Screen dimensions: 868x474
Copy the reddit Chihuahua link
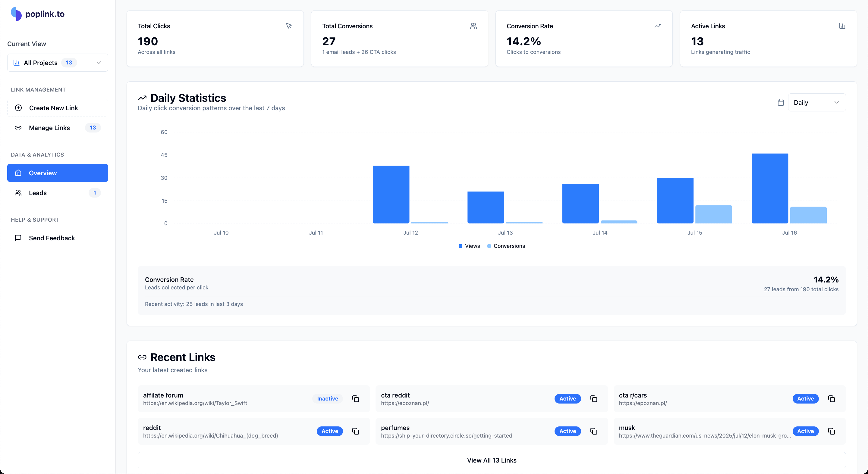356,431
